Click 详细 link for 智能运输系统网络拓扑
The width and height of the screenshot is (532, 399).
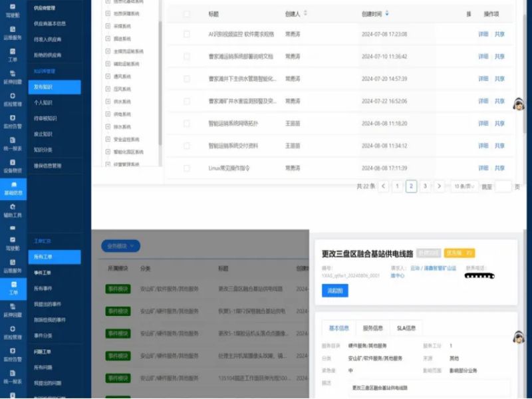pos(483,124)
